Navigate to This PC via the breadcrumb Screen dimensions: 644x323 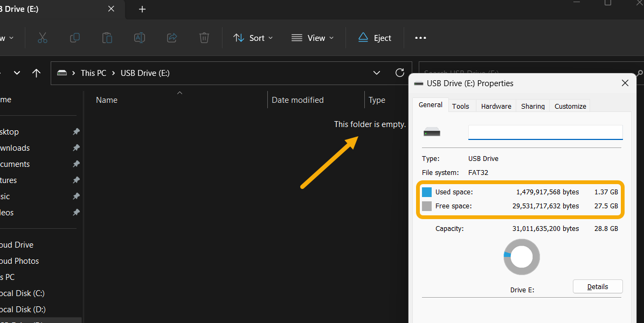(93, 73)
